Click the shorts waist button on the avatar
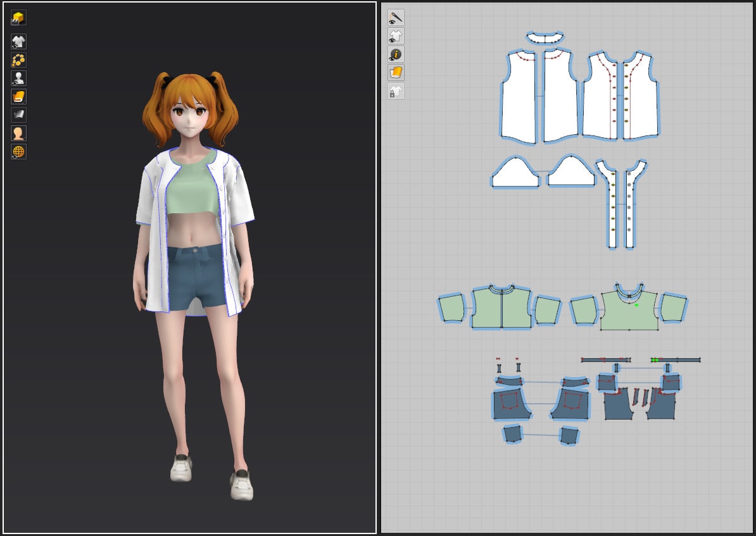 pyautogui.click(x=195, y=251)
